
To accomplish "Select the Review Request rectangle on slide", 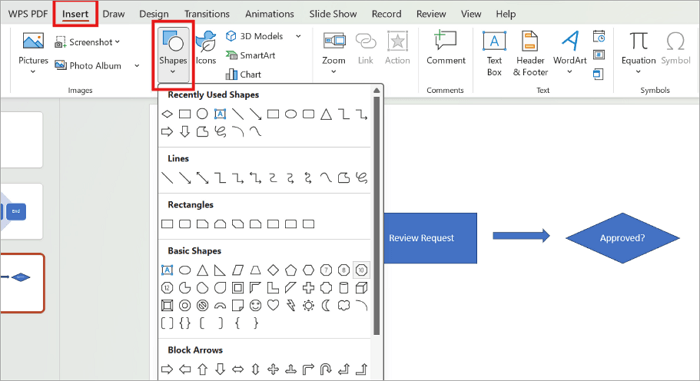I will [x=430, y=238].
